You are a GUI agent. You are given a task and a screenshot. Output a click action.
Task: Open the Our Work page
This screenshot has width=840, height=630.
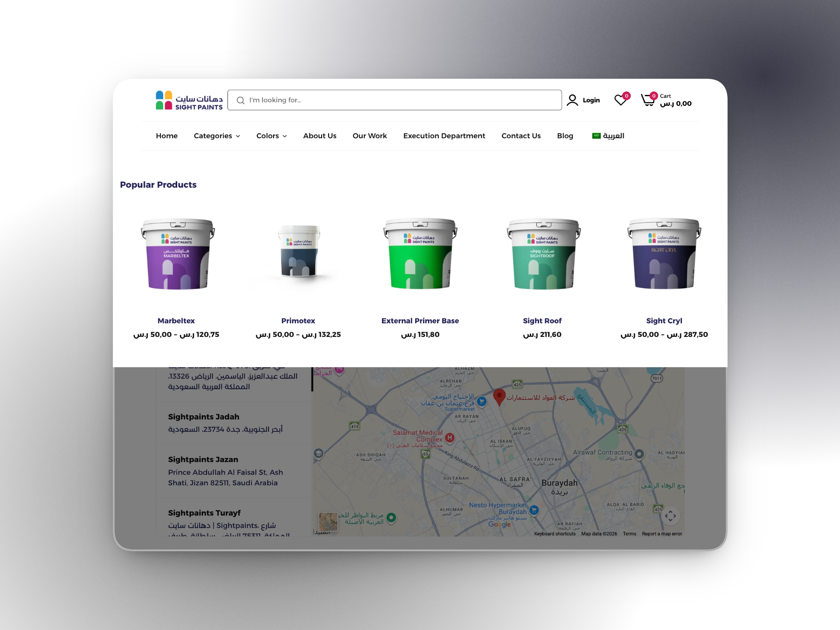370,136
